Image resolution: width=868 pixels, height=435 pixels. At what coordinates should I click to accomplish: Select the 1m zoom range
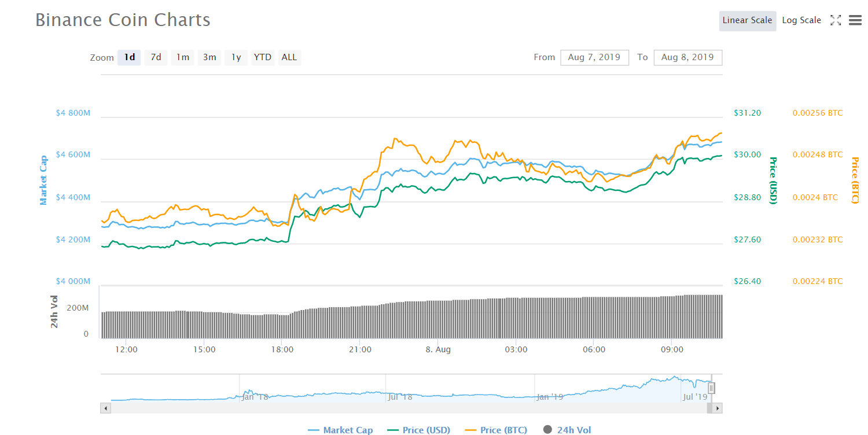182,57
